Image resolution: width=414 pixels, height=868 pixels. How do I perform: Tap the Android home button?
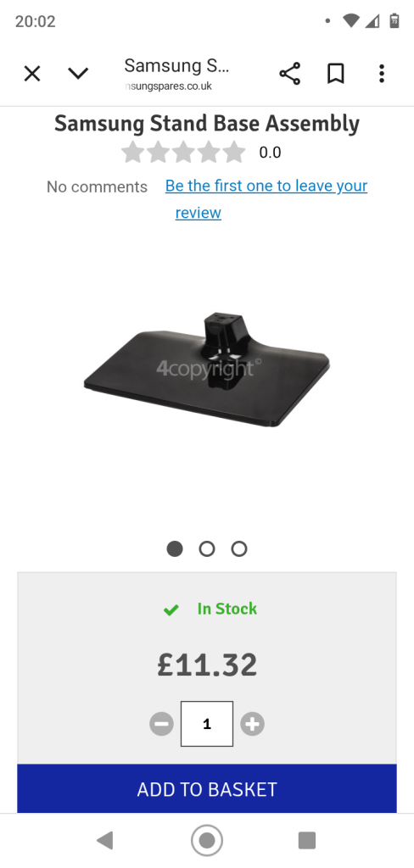[x=207, y=840]
